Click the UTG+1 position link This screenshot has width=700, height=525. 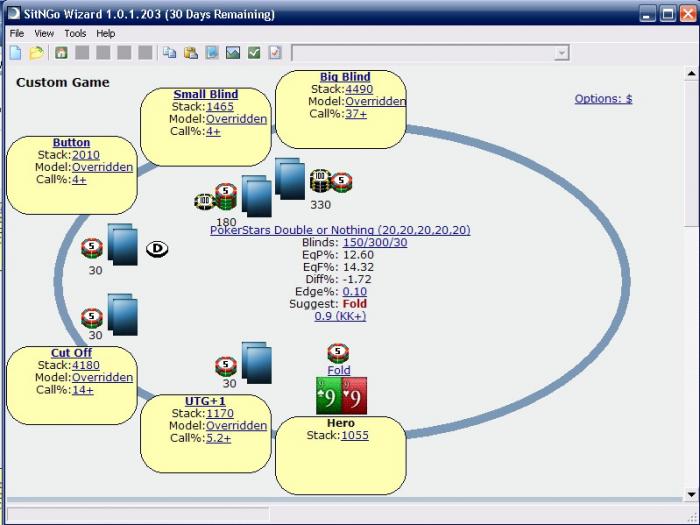coord(205,401)
